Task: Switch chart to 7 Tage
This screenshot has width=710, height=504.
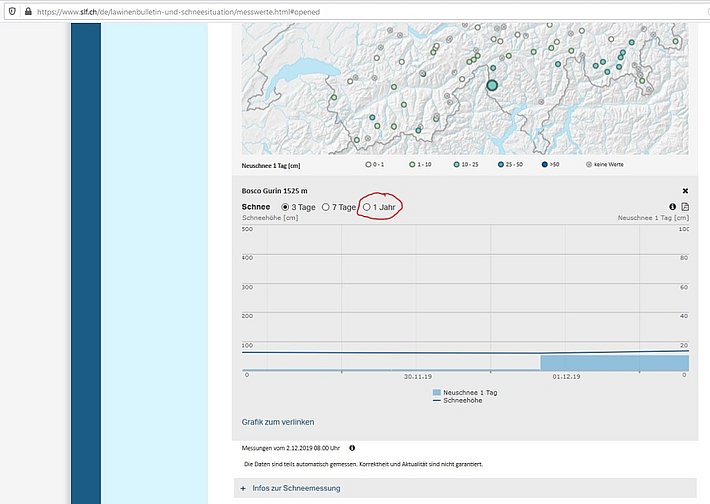Action: tap(326, 207)
